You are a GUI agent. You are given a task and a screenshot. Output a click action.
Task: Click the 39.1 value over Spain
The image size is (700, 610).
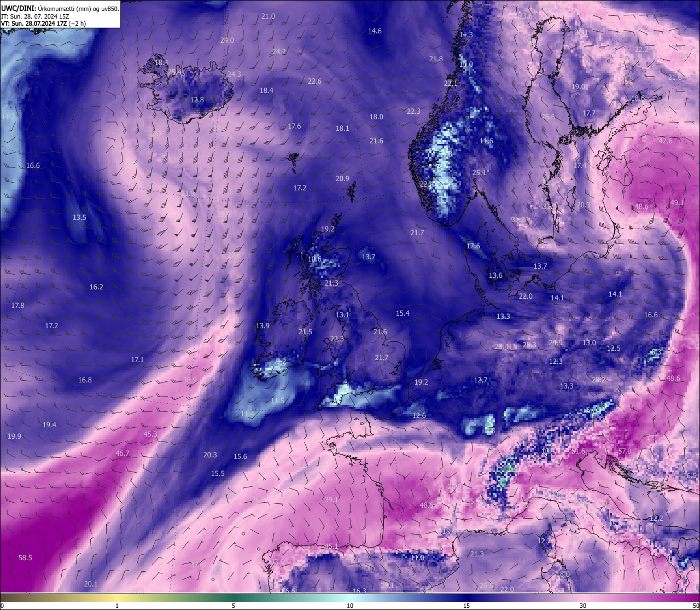point(331,499)
